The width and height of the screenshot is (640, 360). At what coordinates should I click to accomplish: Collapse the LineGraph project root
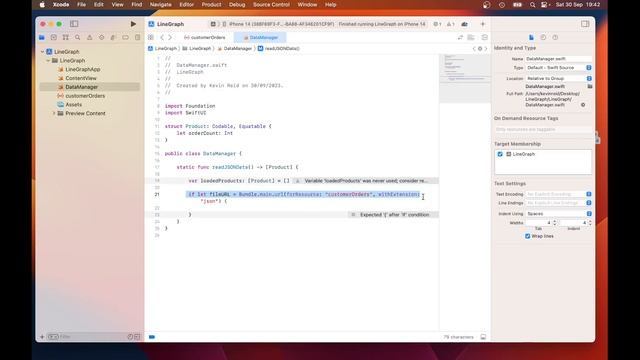coord(42,52)
